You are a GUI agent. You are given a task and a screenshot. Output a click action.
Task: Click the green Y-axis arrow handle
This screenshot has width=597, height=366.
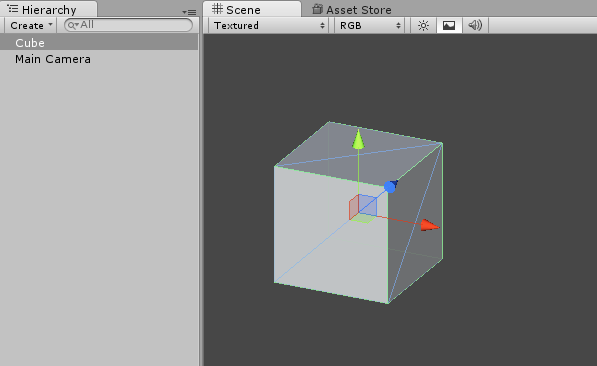point(358,139)
